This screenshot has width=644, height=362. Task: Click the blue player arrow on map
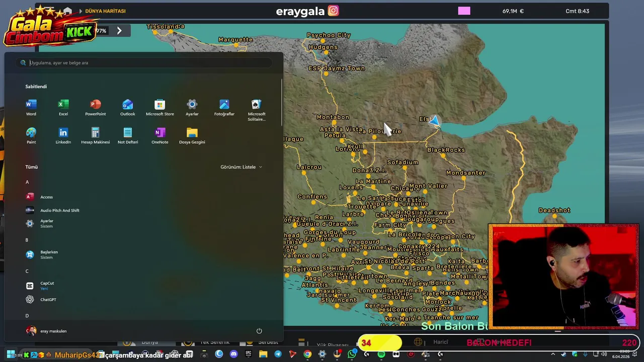(434, 121)
